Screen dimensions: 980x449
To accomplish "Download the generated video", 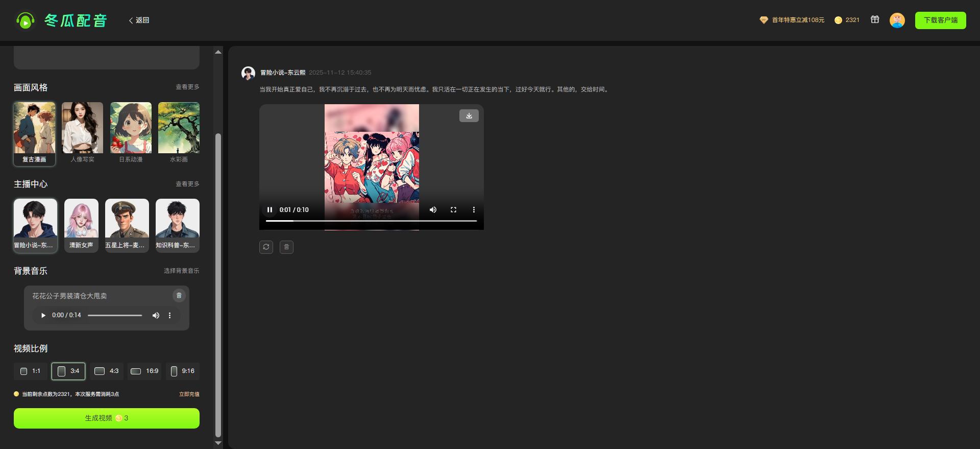I will [x=469, y=116].
